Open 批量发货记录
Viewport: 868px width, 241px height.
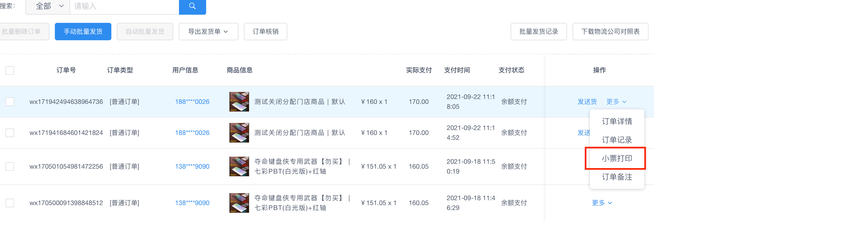click(538, 31)
